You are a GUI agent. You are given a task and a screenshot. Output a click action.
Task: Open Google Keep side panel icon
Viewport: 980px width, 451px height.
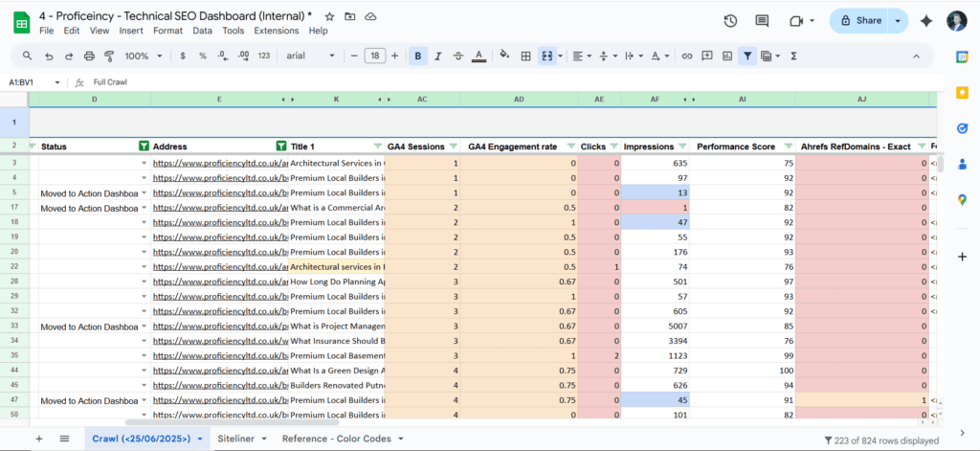pyautogui.click(x=963, y=93)
